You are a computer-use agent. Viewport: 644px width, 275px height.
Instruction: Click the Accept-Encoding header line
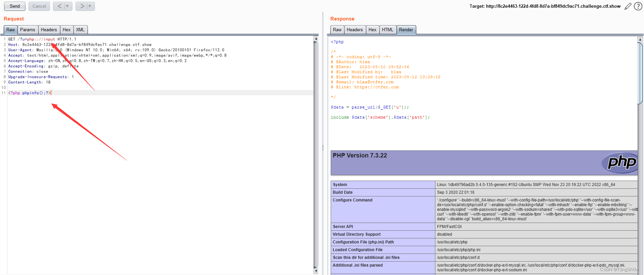(x=44, y=66)
